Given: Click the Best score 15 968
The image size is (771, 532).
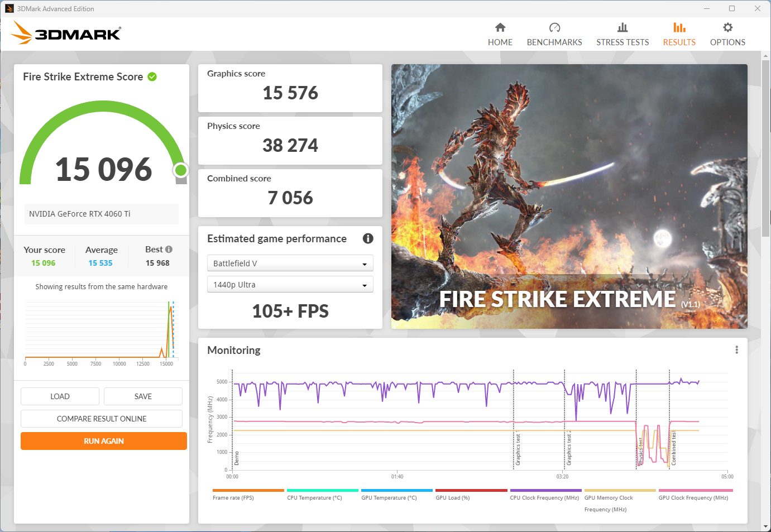Looking at the screenshot, I should tap(157, 263).
